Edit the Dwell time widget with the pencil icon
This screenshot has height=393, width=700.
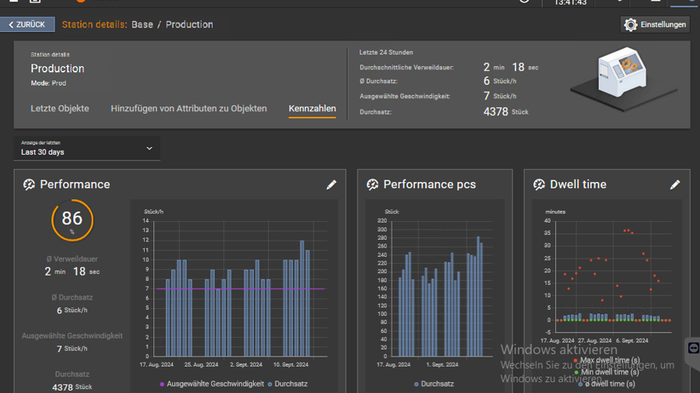[x=675, y=185]
